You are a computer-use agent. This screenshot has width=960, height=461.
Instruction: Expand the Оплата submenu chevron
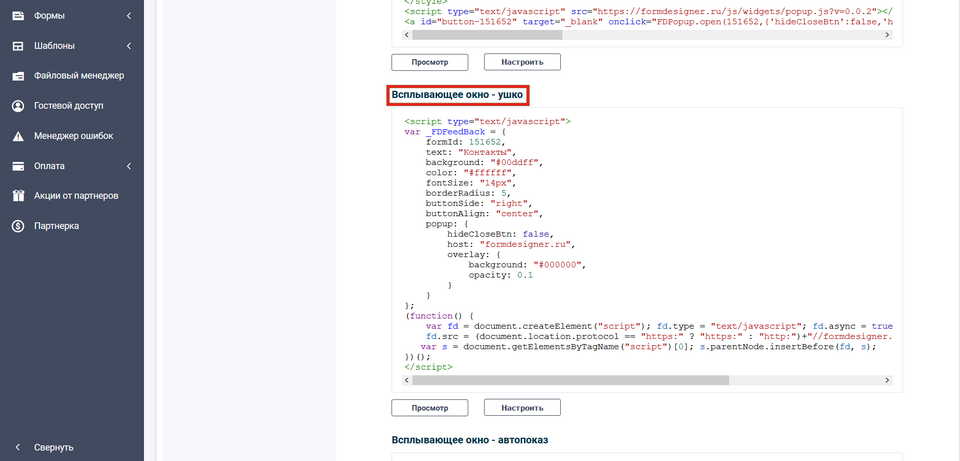(129, 166)
